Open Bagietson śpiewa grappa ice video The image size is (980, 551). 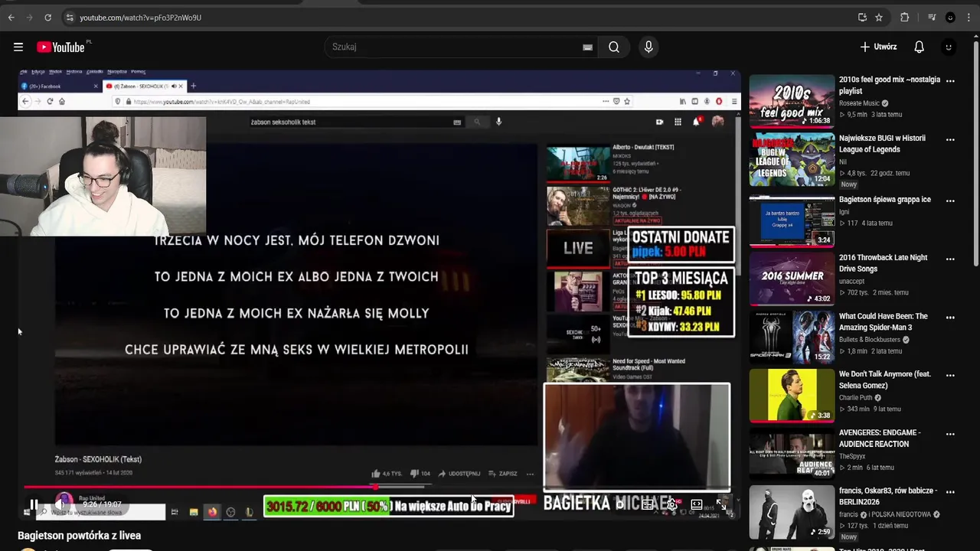tap(885, 200)
